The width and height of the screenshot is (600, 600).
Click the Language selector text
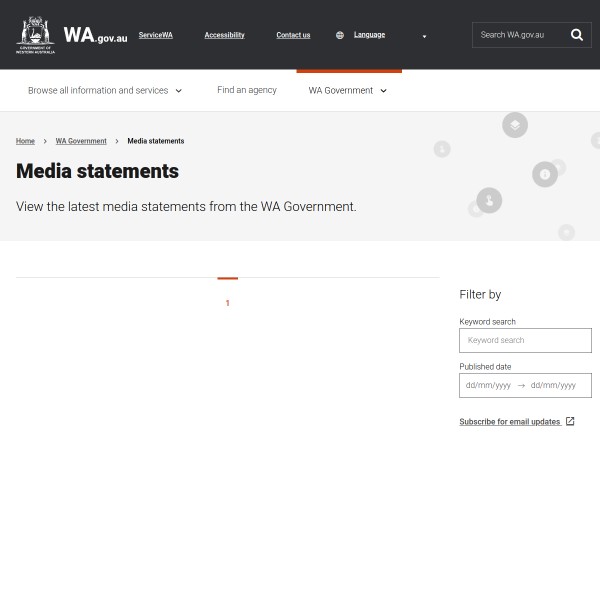point(369,35)
